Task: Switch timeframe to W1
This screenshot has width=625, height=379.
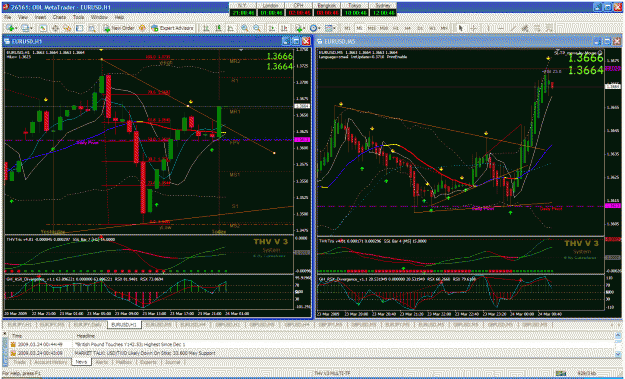Action: point(432,28)
